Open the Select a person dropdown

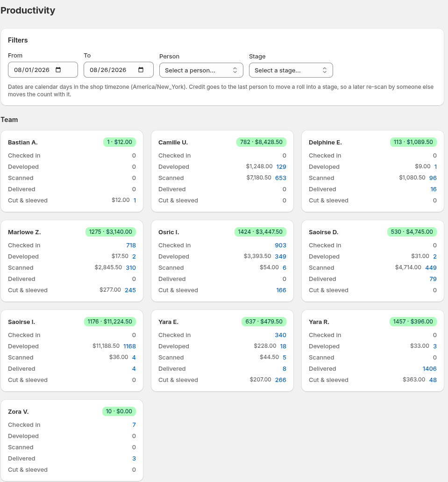click(x=201, y=71)
